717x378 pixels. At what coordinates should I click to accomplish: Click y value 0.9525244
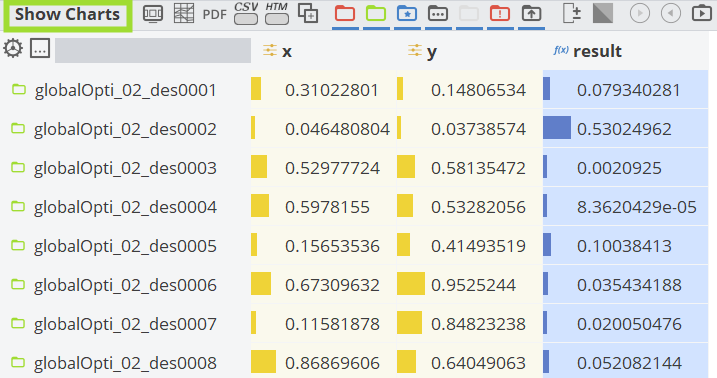(x=473, y=285)
